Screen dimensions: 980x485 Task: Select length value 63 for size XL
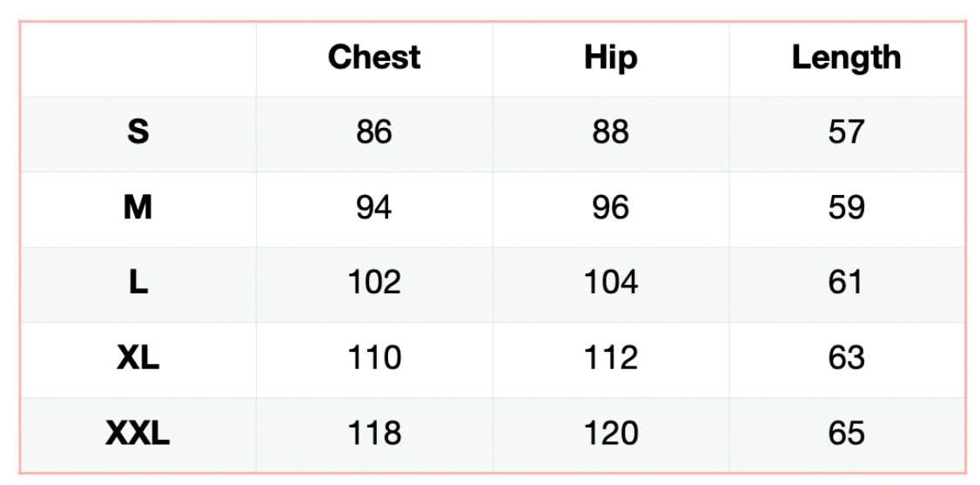point(846,358)
